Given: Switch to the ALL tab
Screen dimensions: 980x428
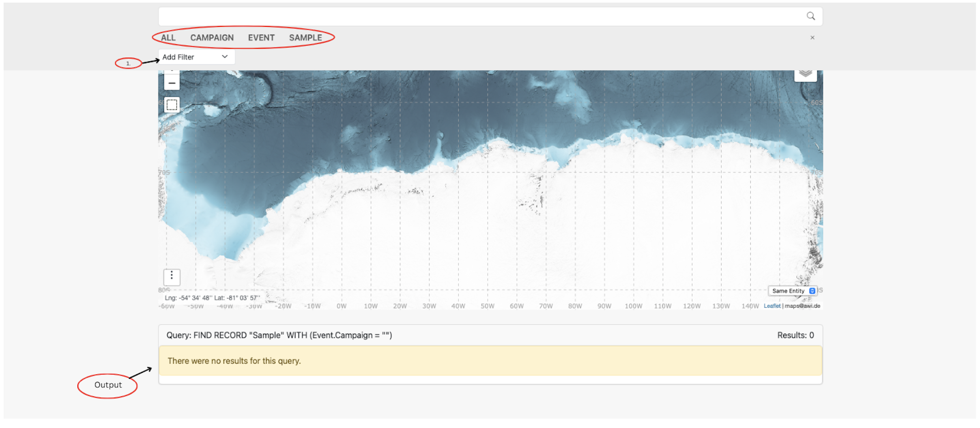Looking at the screenshot, I should (x=168, y=38).
